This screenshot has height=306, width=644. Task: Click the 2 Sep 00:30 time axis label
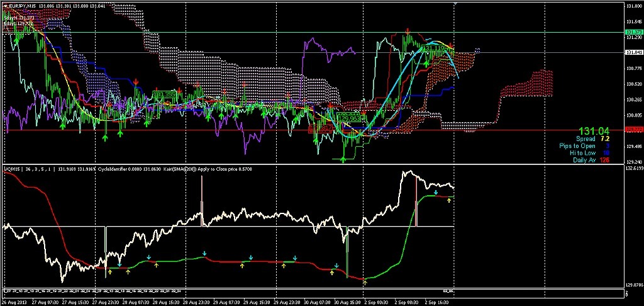pos(375,303)
